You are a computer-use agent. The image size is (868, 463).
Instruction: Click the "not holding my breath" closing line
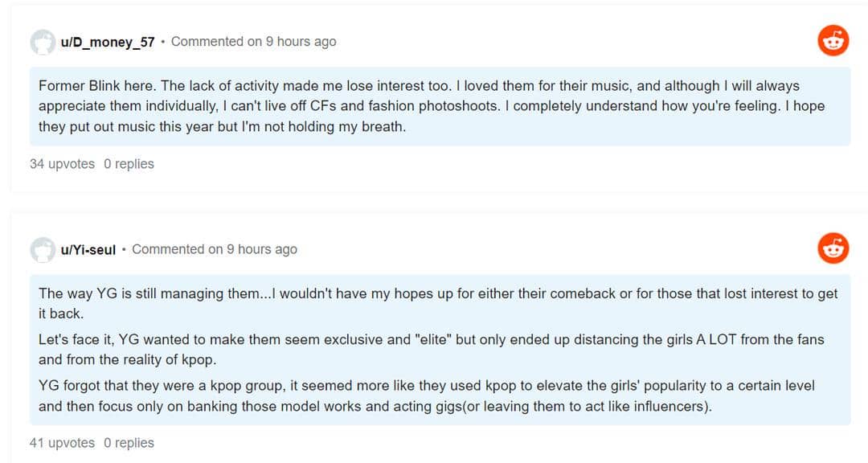(x=222, y=127)
